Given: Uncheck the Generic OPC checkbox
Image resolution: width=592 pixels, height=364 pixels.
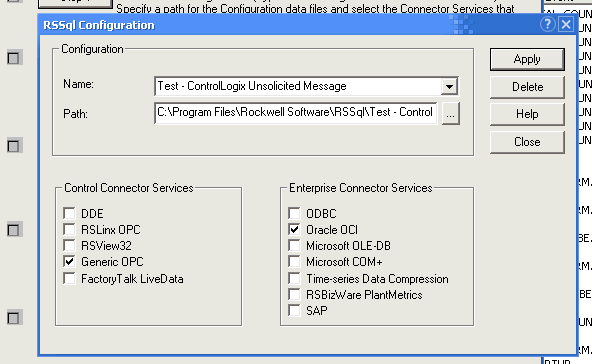Looking at the screenshot, I should [69, 262].
